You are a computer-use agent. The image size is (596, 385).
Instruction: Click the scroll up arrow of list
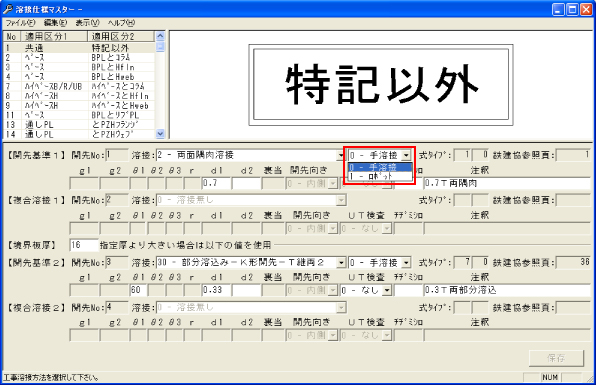pos(160,36)
